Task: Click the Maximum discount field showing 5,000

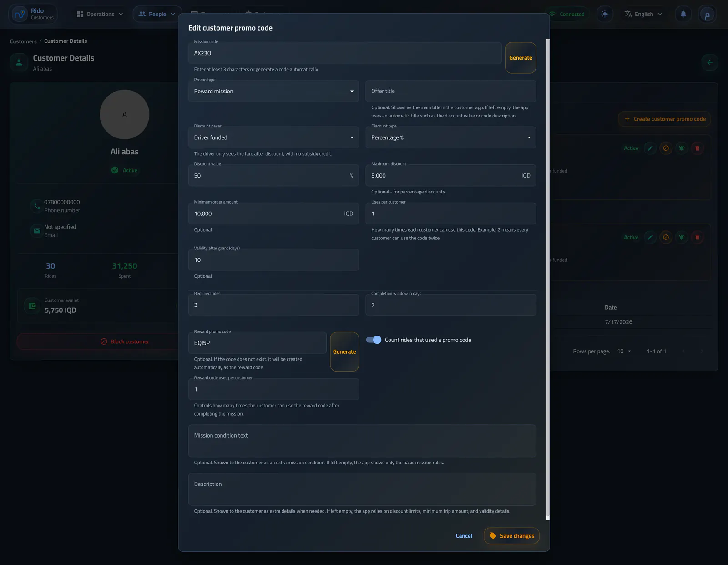Action: coord(451,176)
